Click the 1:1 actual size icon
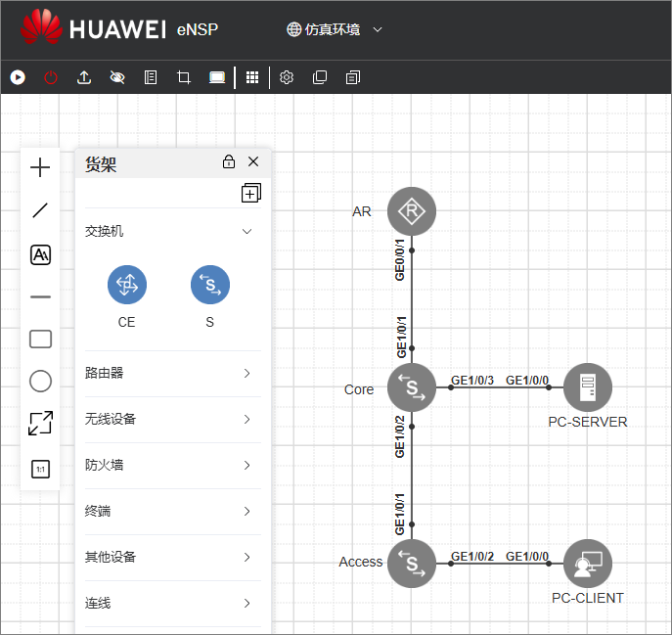Image resolution: width=672 pixels, height=635 pixels. [40, 469]
